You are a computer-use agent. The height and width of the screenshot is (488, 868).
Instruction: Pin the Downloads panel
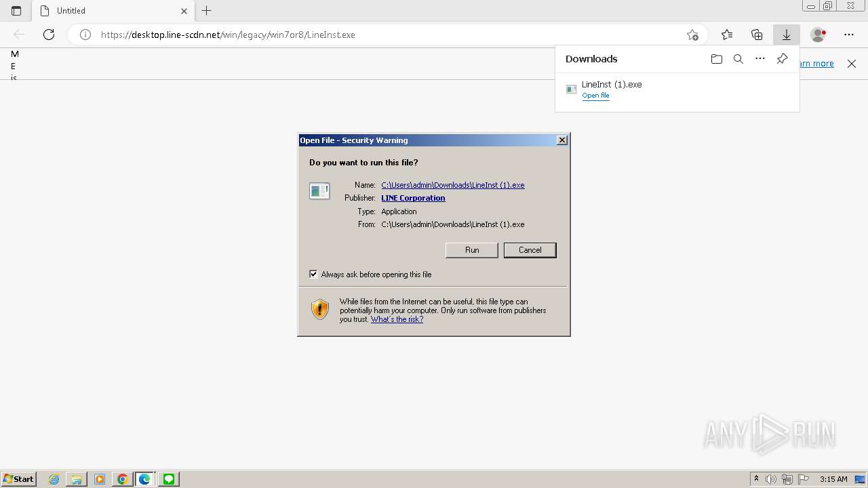tap(782, 59)
